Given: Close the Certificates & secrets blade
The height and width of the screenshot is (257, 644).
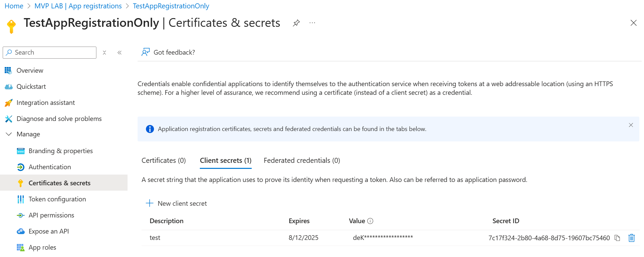Looking at the screenshot, I should coord(634,23).
